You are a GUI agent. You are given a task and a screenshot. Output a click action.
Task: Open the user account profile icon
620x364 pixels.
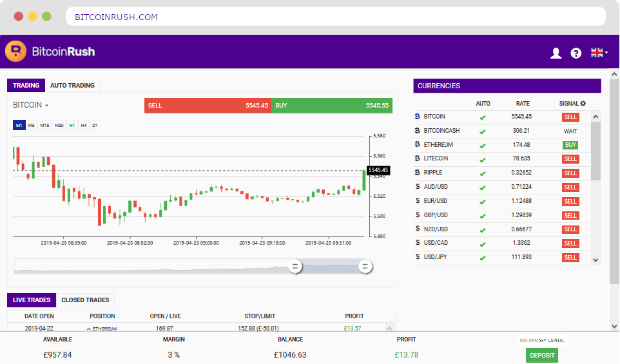point(556,53)
